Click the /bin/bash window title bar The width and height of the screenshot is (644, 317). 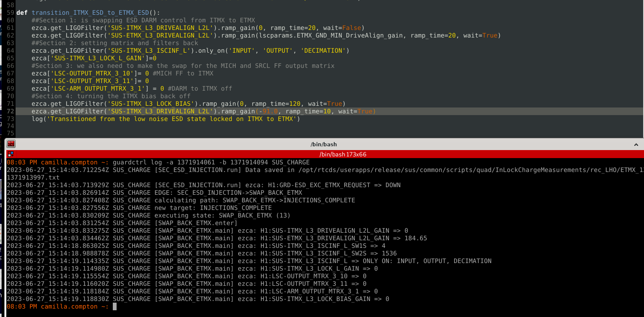[x=323, y=144]
